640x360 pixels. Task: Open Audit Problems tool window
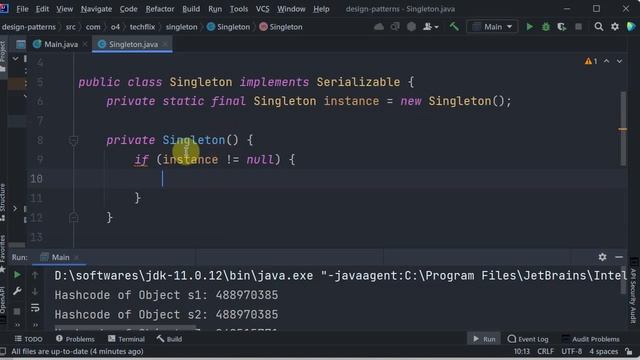[x=591, y=339]
